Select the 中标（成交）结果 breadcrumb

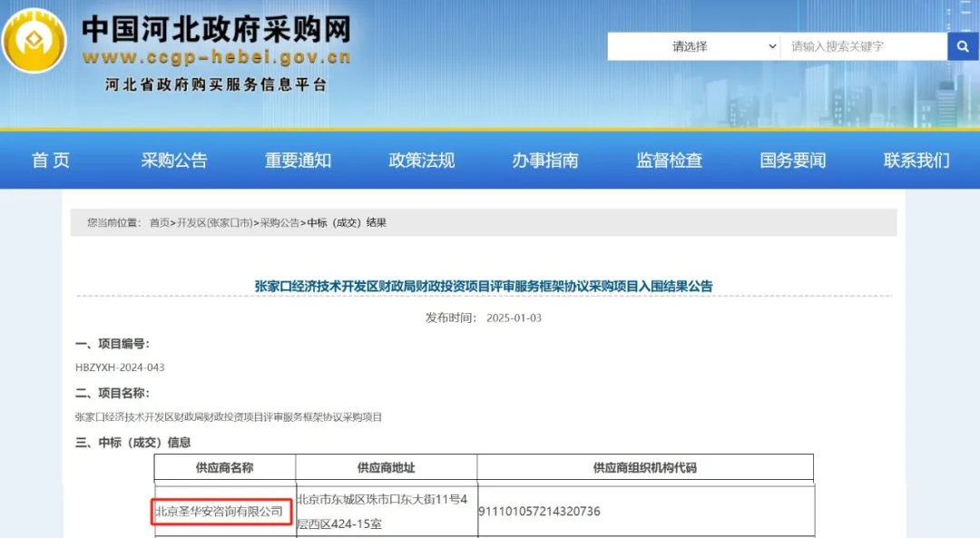click(x=347, y=222)
